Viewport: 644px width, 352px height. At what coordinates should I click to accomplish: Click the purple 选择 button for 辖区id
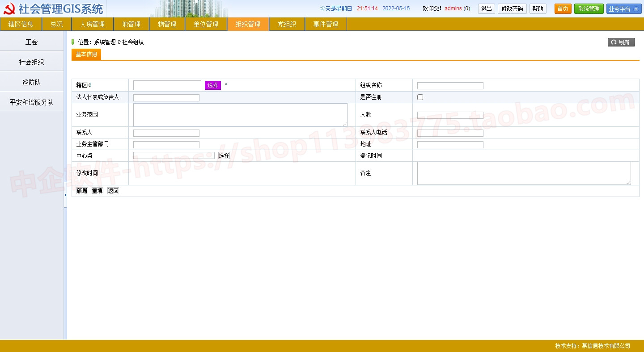(213, 85)
